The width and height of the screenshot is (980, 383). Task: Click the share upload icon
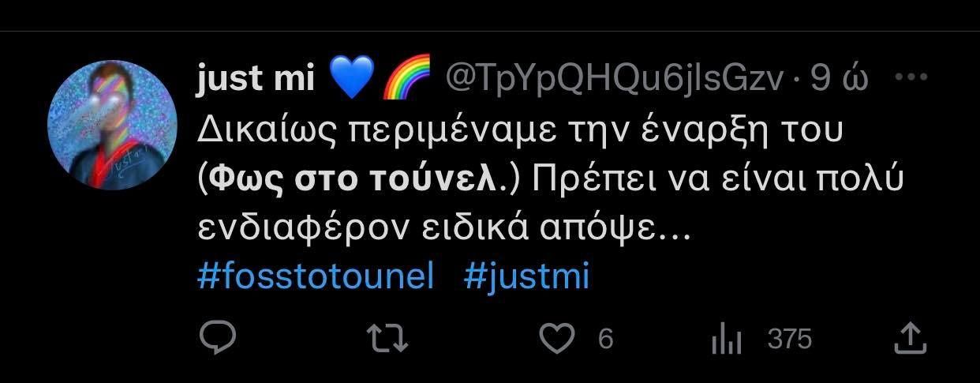click(x=909, y=339)
